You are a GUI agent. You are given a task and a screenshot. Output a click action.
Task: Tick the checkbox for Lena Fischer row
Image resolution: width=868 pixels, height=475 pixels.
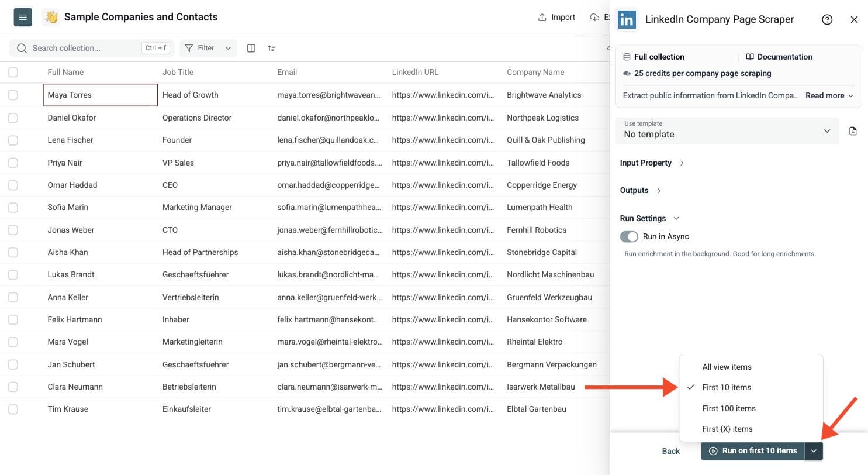tap(13, 140)
